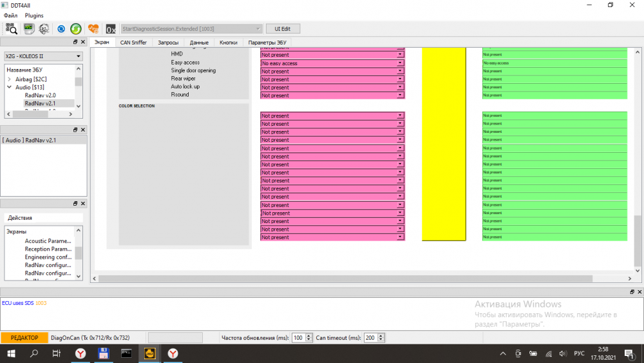The image size is (644, 363).
Task: Close the ECU list panel
Action: (x=83, y=42)
